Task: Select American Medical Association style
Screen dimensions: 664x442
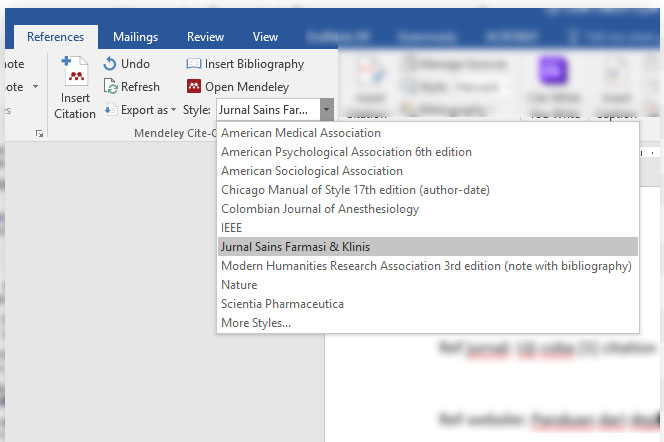Action: tap(300, 133)
